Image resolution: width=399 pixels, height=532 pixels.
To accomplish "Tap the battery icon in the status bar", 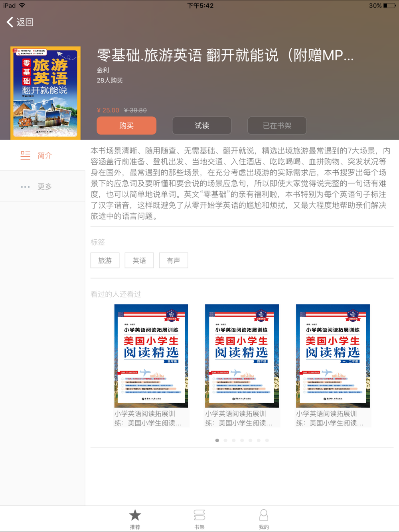I will click(389, 6).
